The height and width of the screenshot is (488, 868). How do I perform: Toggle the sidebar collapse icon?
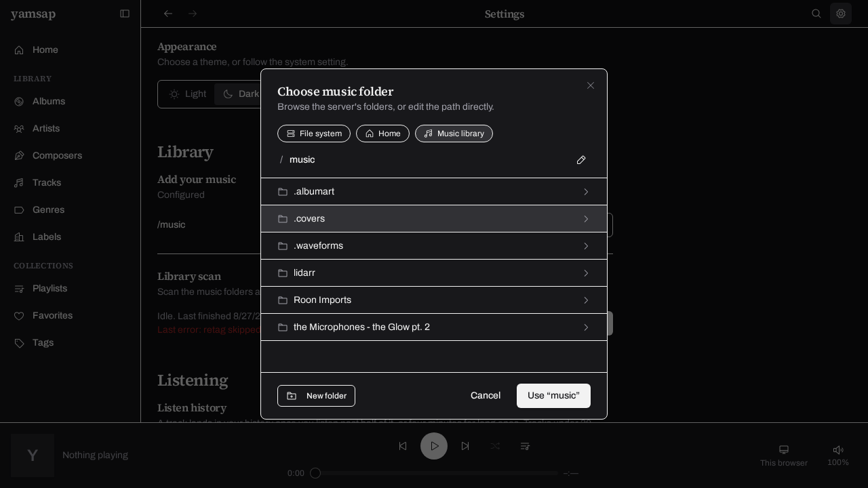point(125,14)
